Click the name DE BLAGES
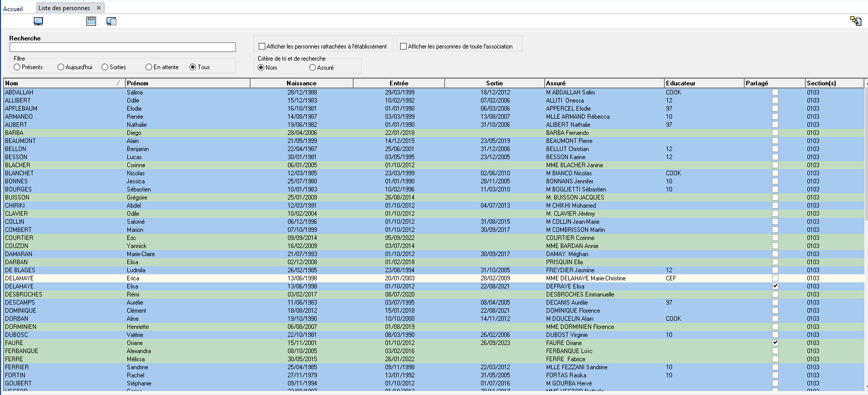 point(20,270)
